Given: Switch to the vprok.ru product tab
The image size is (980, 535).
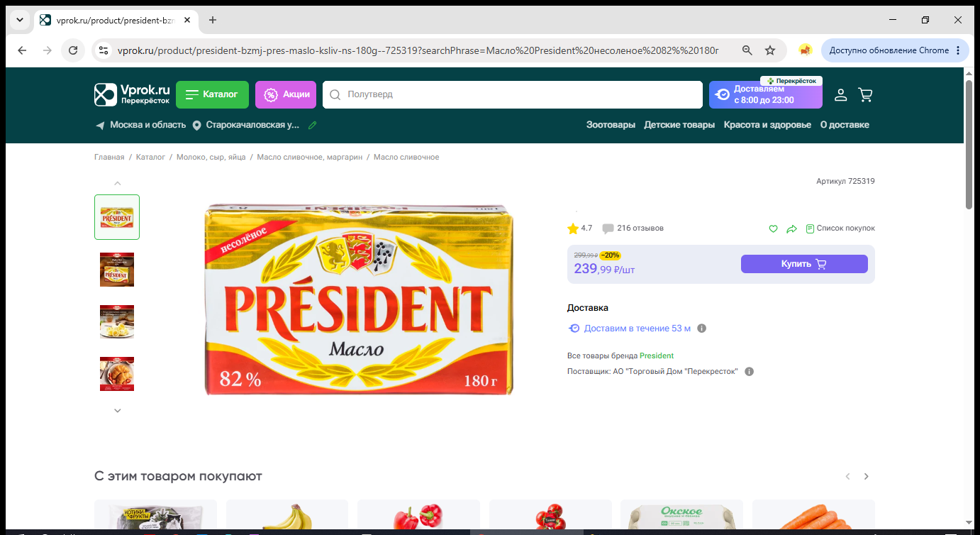Looking at the screenshot, I should (116, 20).
